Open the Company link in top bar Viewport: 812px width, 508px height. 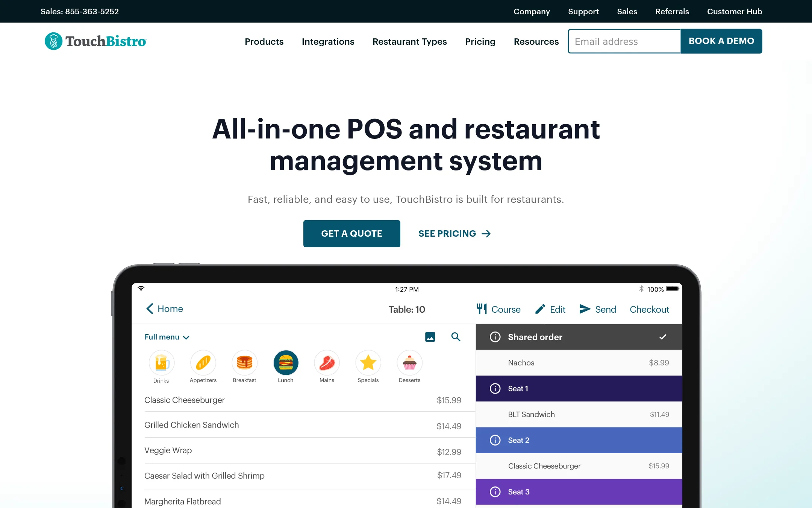(532, 11)
